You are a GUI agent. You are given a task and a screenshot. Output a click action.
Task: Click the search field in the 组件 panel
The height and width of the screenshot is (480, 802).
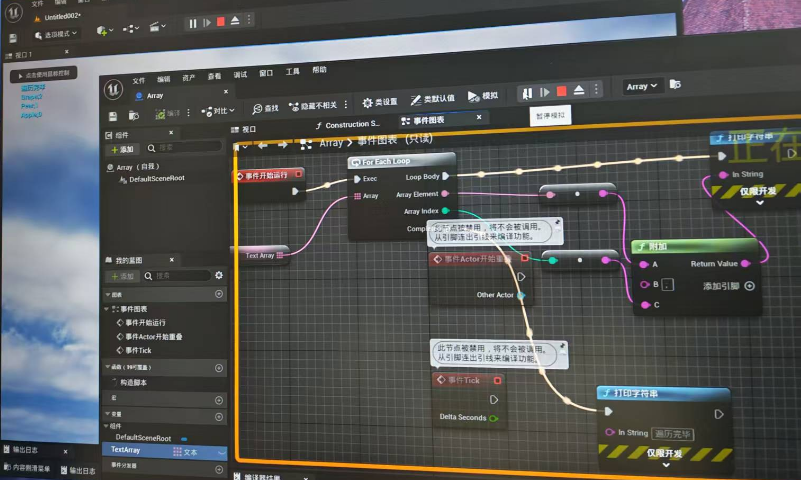click(x=185, y=147)
